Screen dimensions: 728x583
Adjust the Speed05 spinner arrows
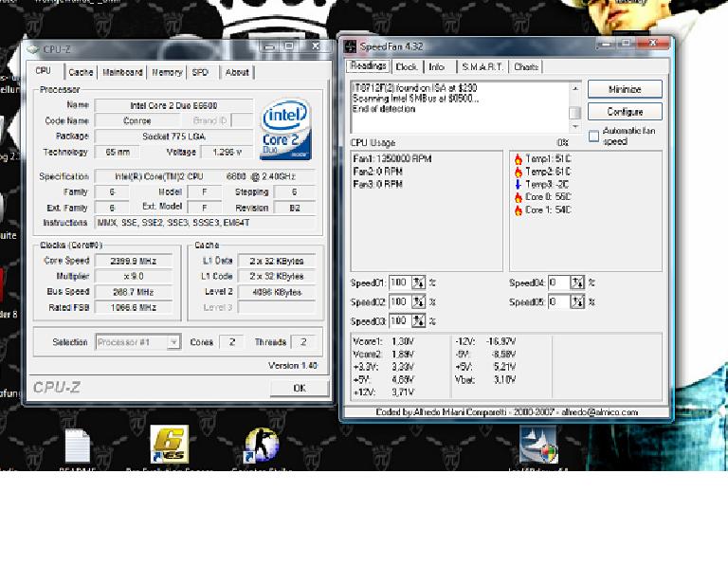click(x=577, y=301)
